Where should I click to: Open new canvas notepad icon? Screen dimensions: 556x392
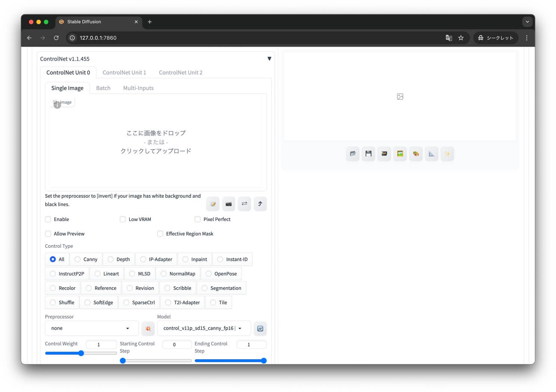(x=213, y=204)
